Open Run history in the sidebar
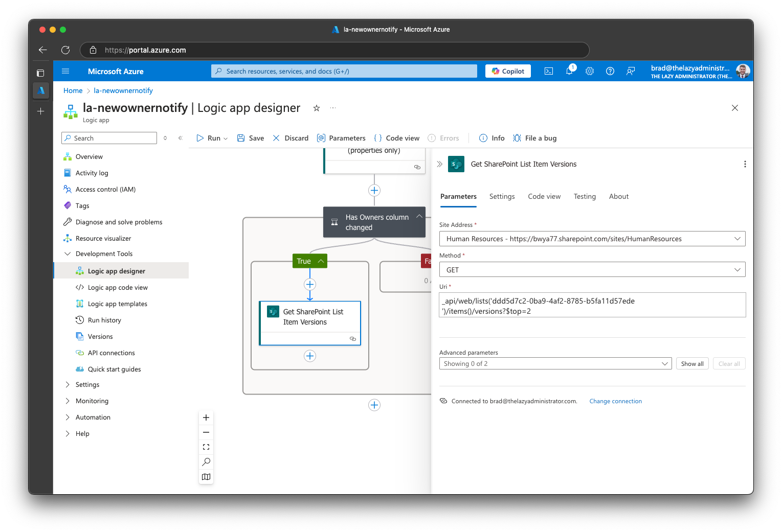This screenshot has width=782, height=532. point(104,320)
